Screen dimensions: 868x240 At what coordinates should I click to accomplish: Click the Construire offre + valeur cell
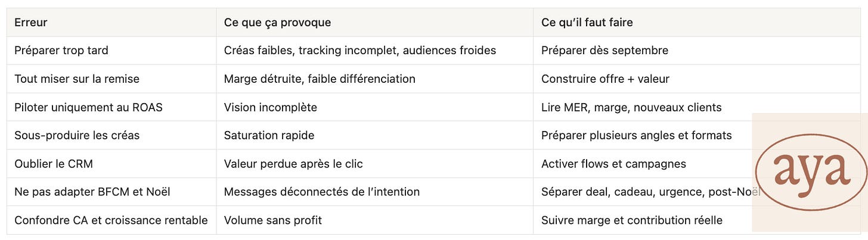tap(697, 79)
